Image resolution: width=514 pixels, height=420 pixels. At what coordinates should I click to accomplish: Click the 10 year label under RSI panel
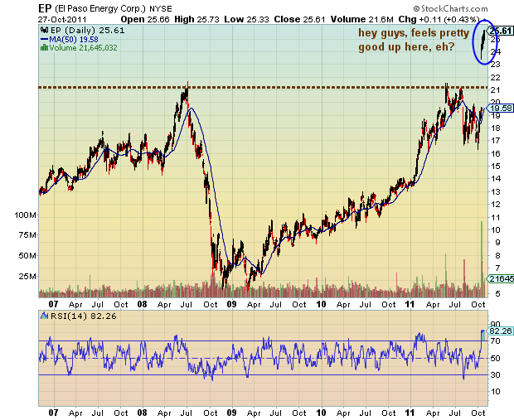point(321,413)
